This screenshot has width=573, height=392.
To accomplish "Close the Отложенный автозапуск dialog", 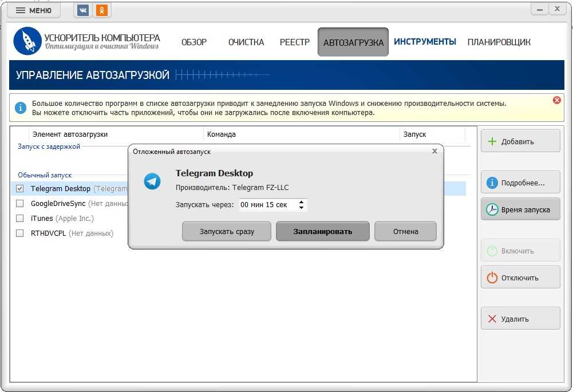I will coord(434,151).
